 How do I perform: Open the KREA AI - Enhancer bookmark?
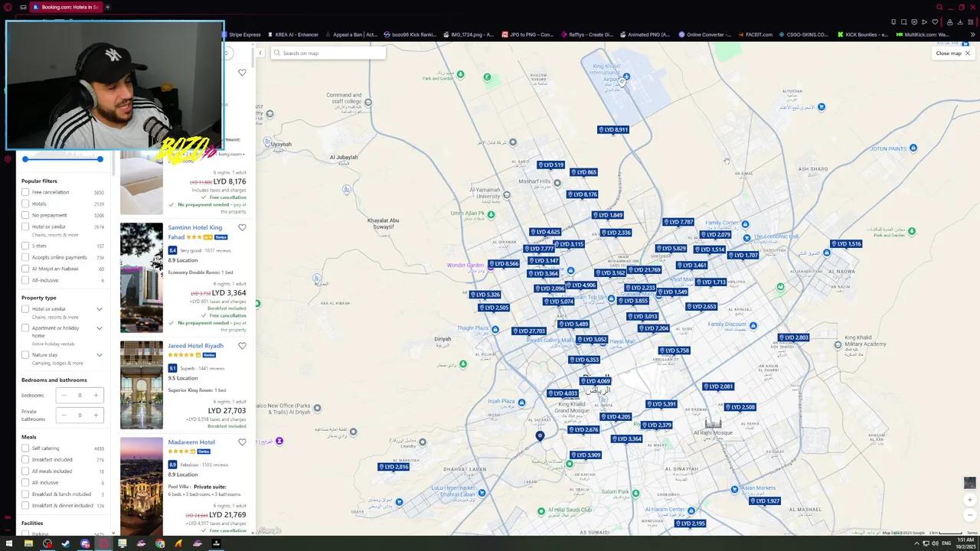pyautogui.click(x=292, y=34)
